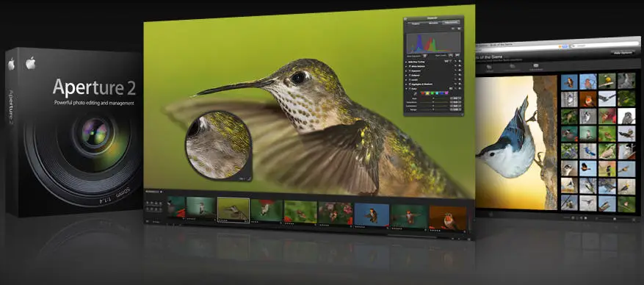Expand the Exposure adjustment disclosure triangle

coord(406,71)
